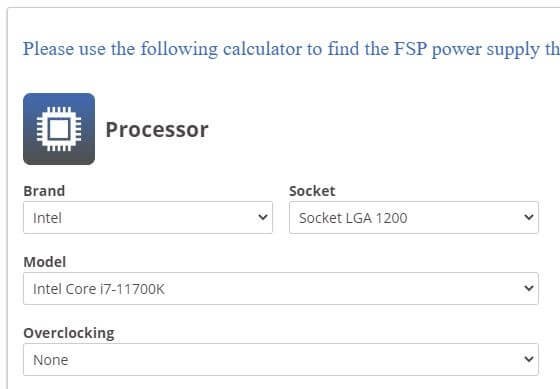The image size is (560, 389).
Task: Click the chevron arrow in Socket field
Action: click(529, 217)
